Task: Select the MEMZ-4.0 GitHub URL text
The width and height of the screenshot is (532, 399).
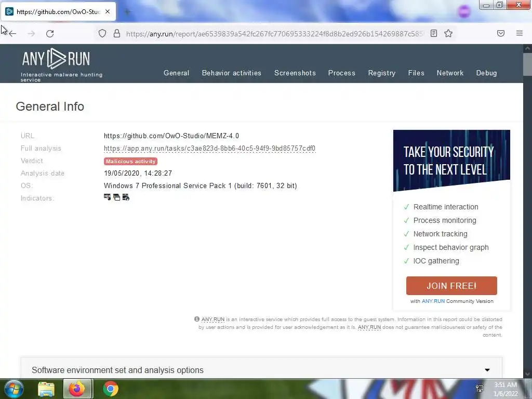Action: point(171,136)
